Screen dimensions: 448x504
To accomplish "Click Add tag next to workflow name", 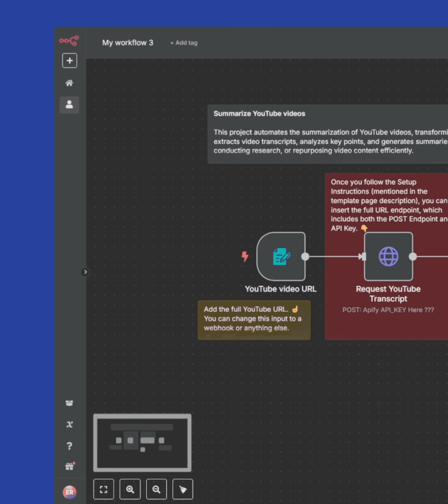I will click(x=184, y=43).
